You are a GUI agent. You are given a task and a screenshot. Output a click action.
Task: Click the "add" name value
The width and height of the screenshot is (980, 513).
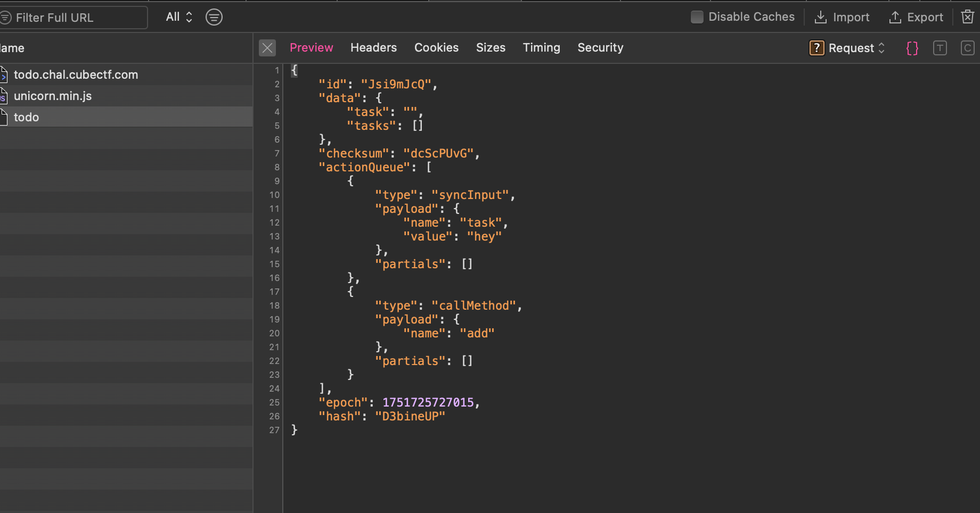pos(477,333)
